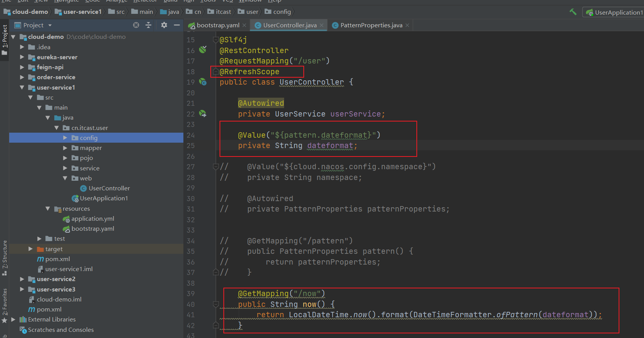
Task: Expand the user-service2 module
Action: (22, 279)
